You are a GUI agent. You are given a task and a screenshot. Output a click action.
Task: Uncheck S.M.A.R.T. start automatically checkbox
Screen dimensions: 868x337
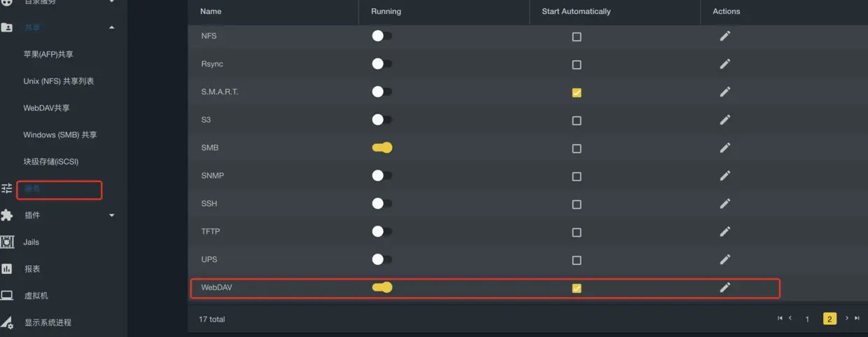577,92
